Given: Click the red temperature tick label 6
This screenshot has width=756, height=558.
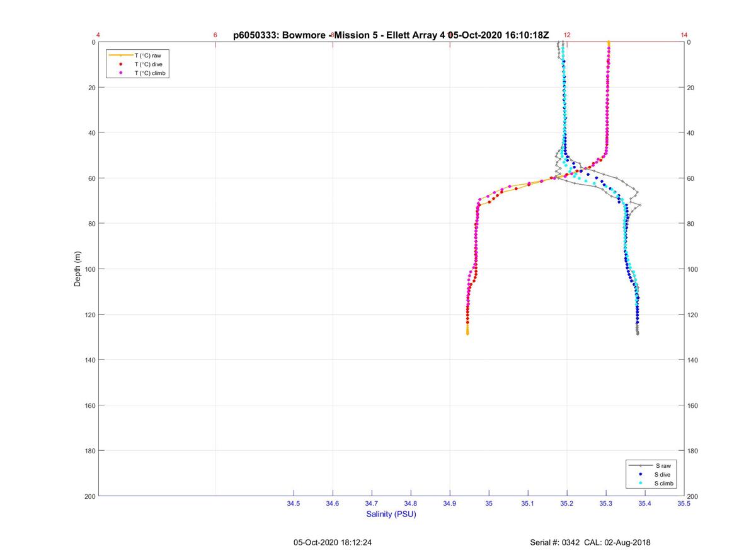Looking at the screenshot, I should click(215, 35).
